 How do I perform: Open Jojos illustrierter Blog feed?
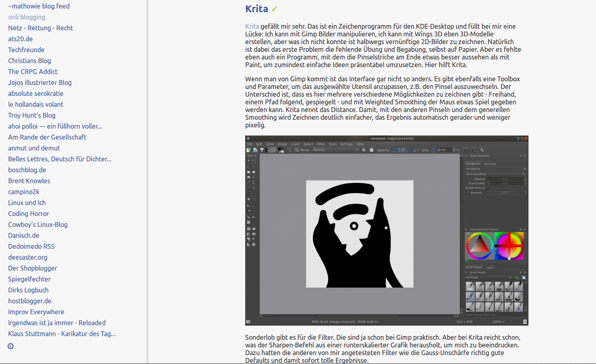pos(40,83)
